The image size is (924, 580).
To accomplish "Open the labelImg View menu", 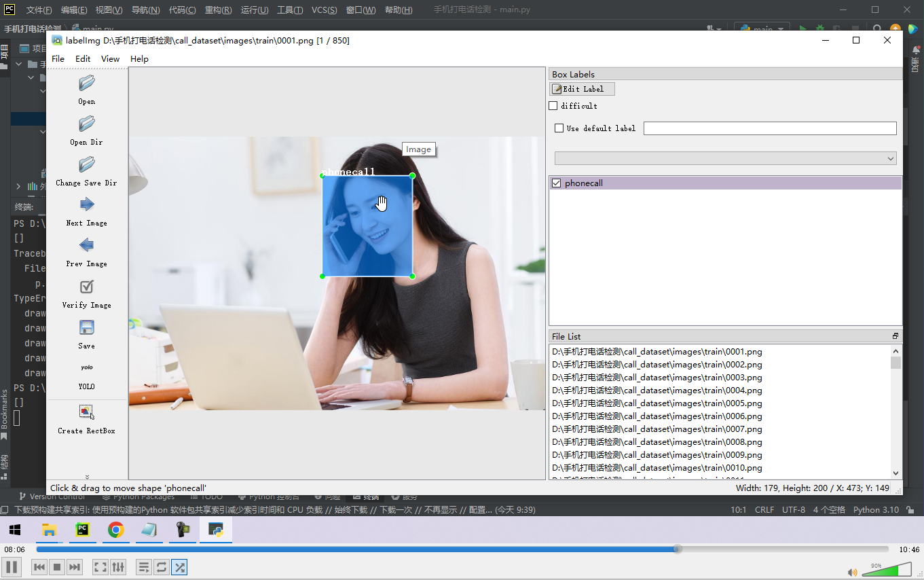I will tap(111, 59).
